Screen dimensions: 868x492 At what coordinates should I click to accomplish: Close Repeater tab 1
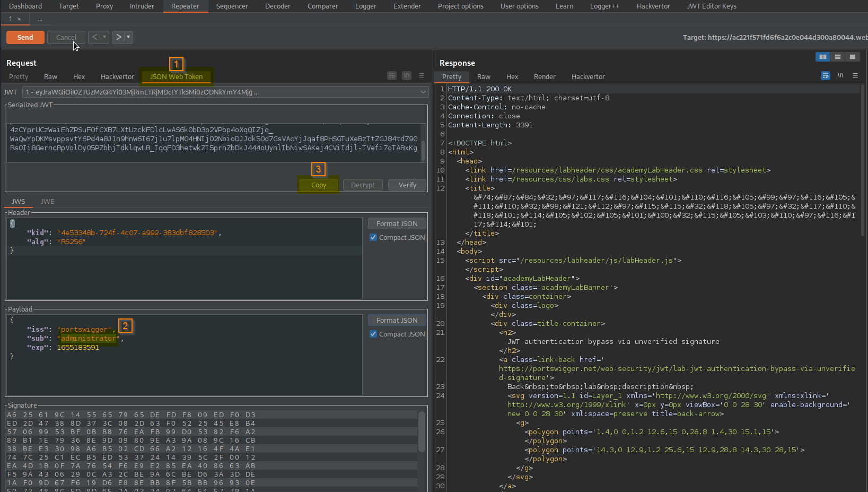click(x=19, y=19)
